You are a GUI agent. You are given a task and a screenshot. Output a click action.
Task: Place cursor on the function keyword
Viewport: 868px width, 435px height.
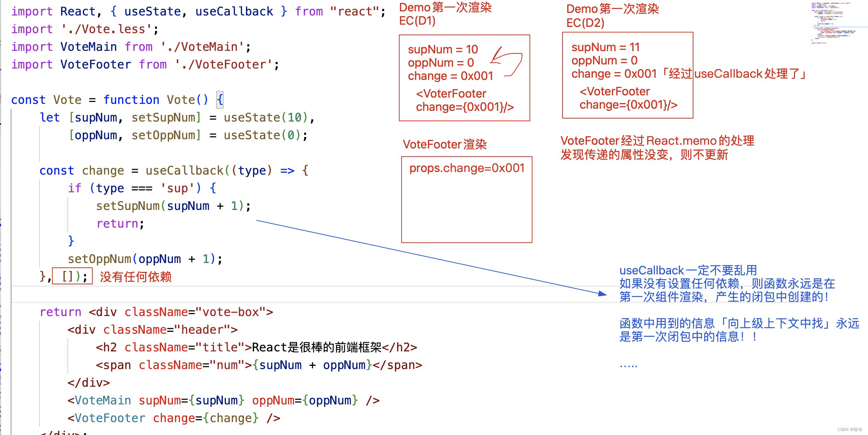click(131, 100)
